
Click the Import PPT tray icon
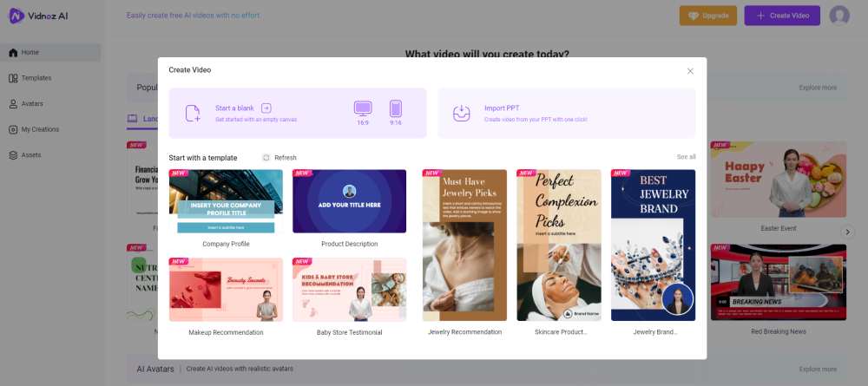tap(461, 113)
